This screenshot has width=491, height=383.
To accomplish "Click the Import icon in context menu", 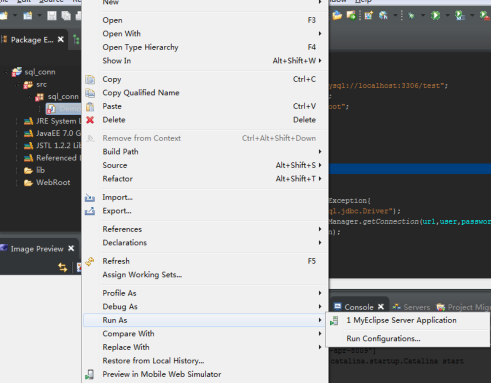I will click(90, 198).
